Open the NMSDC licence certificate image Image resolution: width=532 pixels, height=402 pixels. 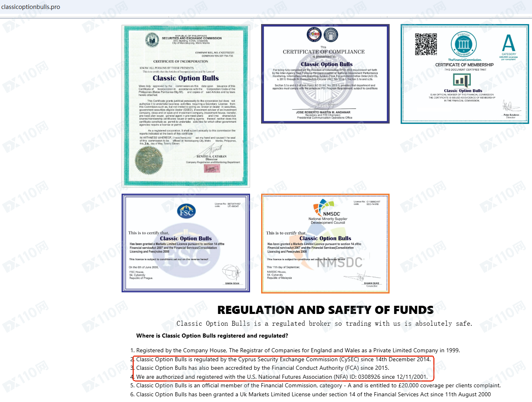325,243
